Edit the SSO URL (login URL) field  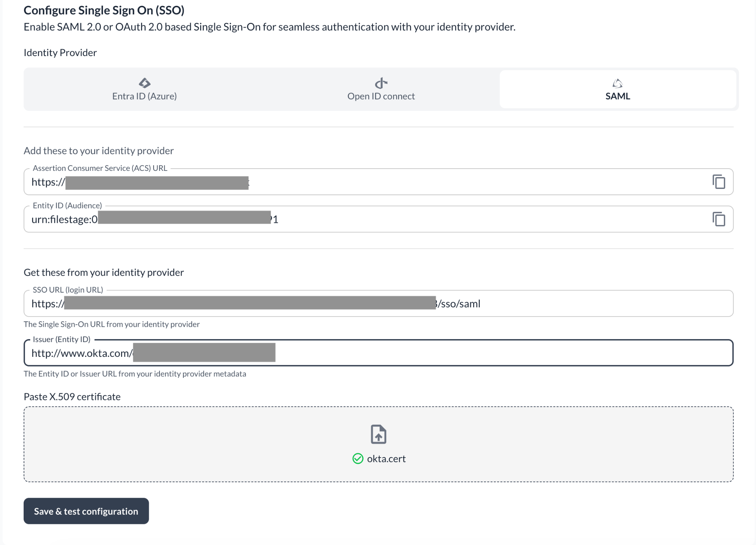[x=378, y=304]
